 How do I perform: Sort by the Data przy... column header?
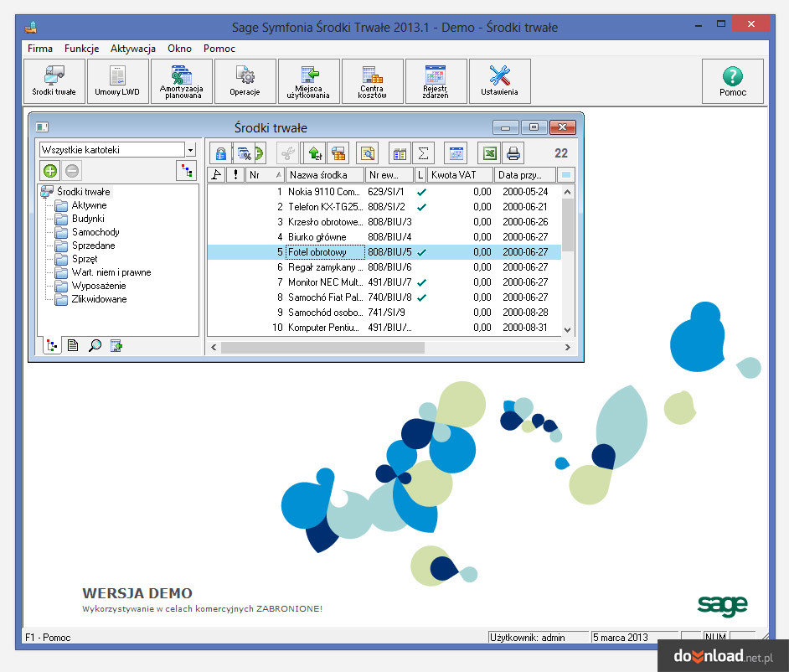tap(525, 174)
